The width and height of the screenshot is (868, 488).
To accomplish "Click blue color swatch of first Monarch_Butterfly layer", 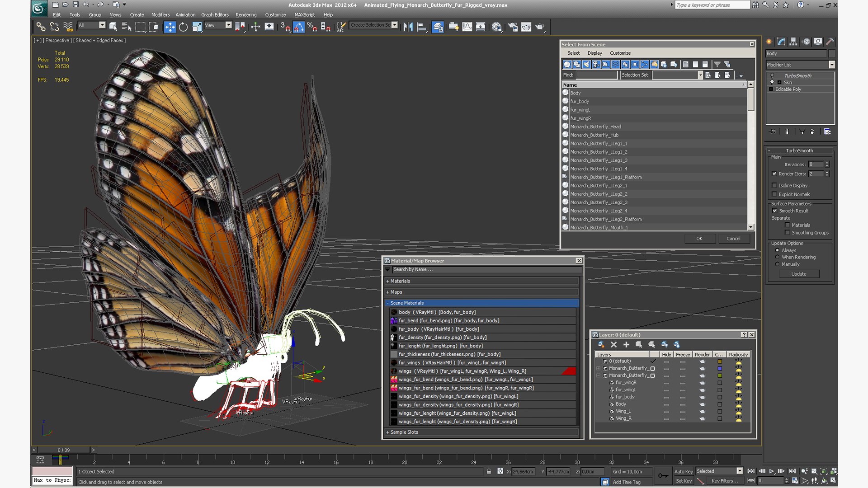I will 720,369.
